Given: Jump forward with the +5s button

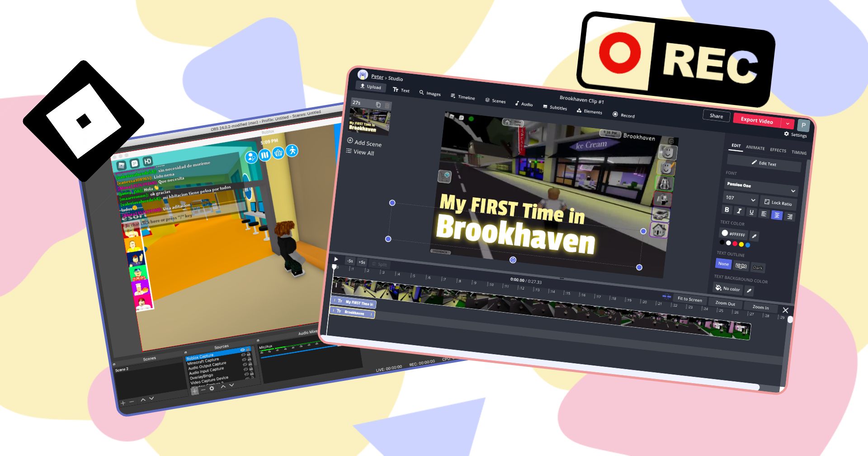Looking at the screenshot, I should (x=362, y=262).
